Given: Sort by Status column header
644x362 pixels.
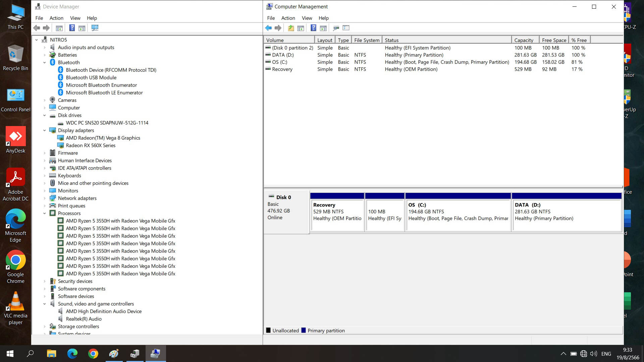Looking at the screenshot, I should [447, 40].
